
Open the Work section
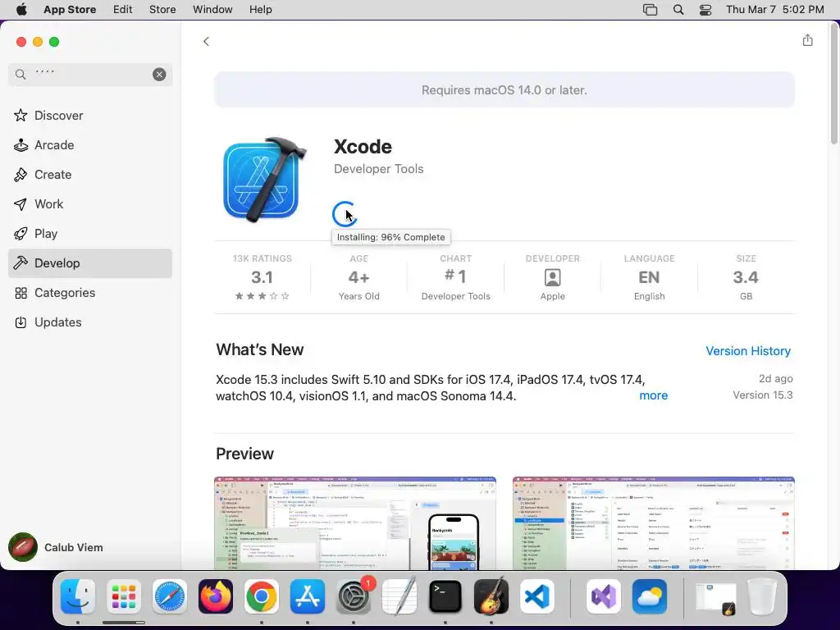pyautogui.click(x=90, y=203)
